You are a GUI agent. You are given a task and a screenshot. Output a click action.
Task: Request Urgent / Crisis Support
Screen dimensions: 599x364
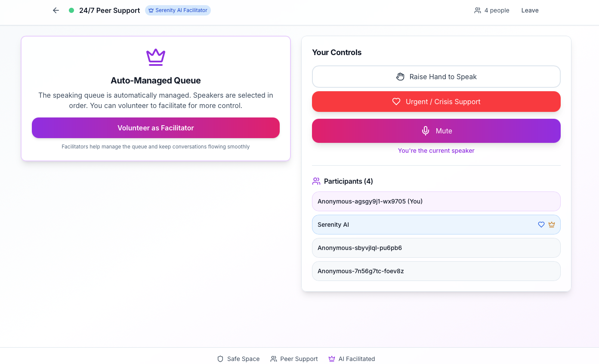tap(436, 102)
